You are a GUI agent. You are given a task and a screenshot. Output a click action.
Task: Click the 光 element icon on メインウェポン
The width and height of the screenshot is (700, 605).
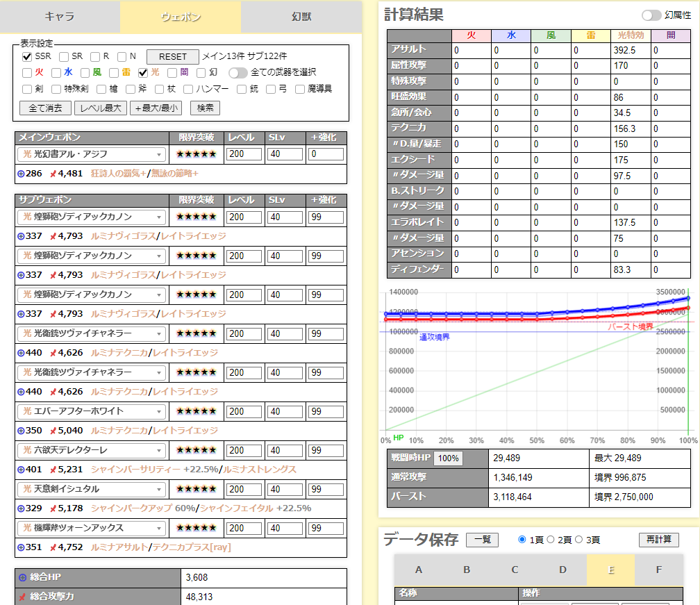click(x=27, y=154)
